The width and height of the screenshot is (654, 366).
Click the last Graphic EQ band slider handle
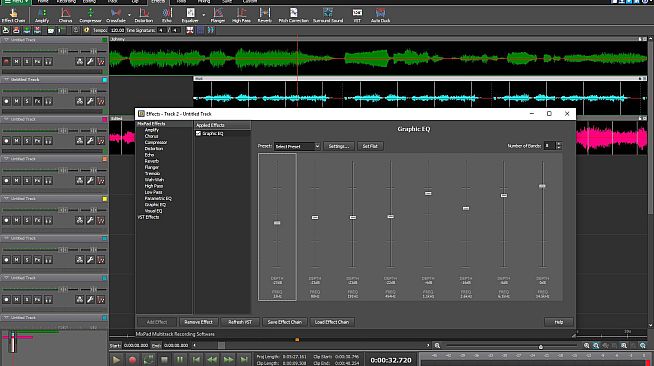point(542,186)
